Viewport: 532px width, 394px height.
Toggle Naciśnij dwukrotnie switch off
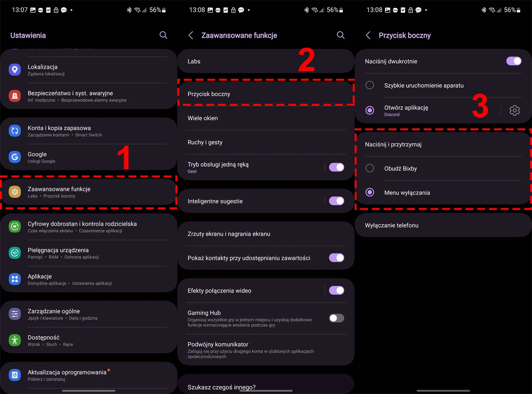click(514, 61)
